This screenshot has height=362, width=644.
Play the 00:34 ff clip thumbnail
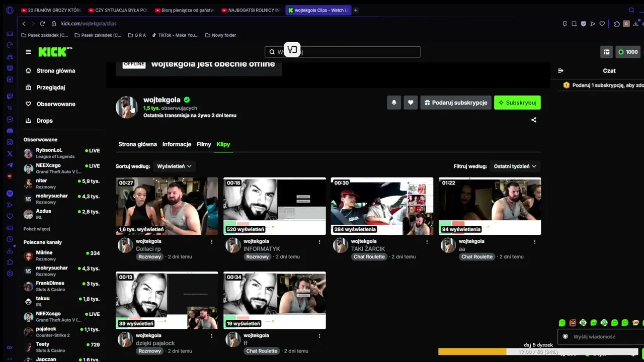pos(275,300)
